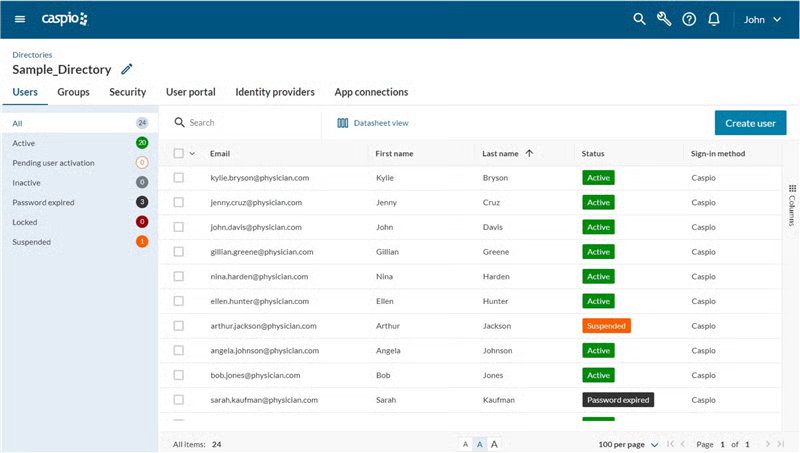Click the Sign-in method column header
Image resolution: width=800 pixels, height=453 pixels.
click(718, 153)
